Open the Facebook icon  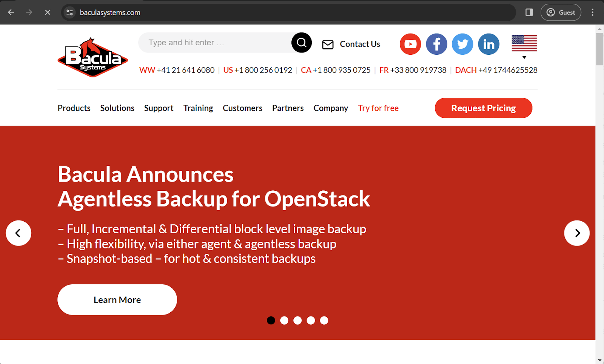click(436, 44)
